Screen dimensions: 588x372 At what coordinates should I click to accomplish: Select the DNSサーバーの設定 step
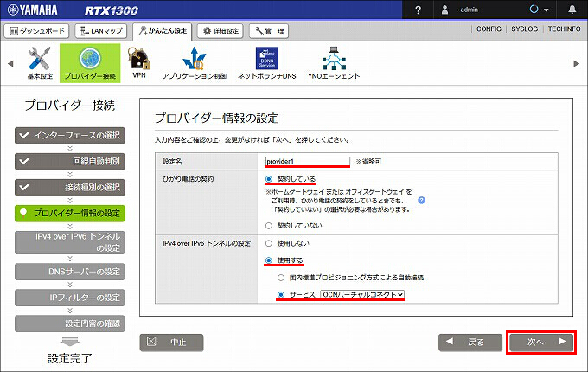click(70, 272)
